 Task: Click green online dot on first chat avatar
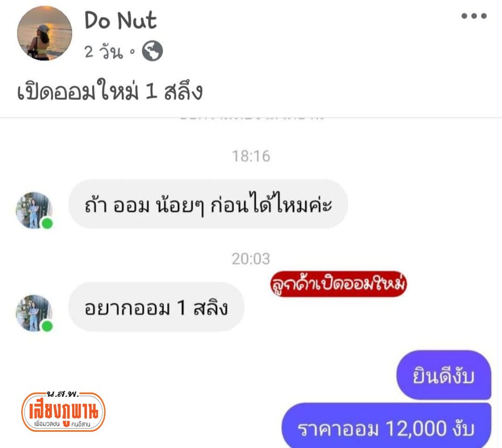point(48,223)
